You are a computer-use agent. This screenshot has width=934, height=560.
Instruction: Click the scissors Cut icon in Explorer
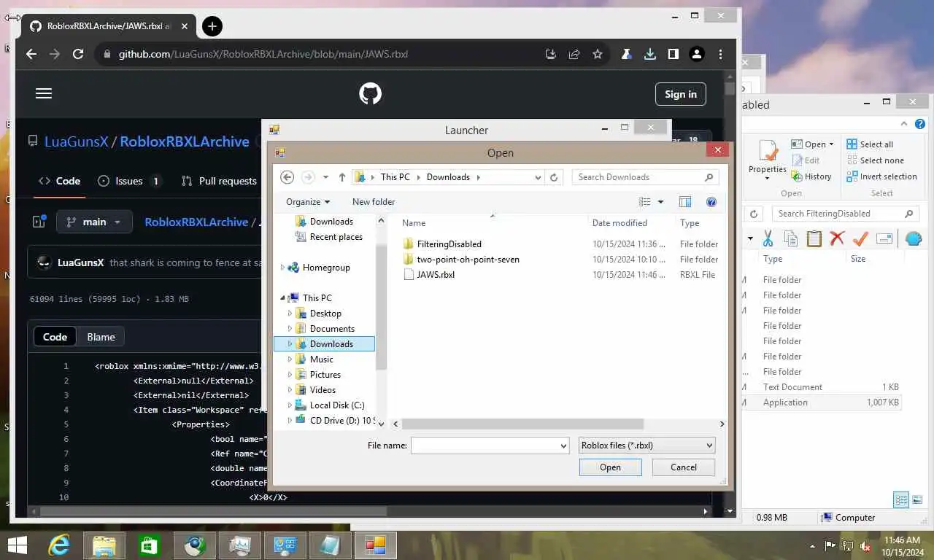[x=768, y=238]
